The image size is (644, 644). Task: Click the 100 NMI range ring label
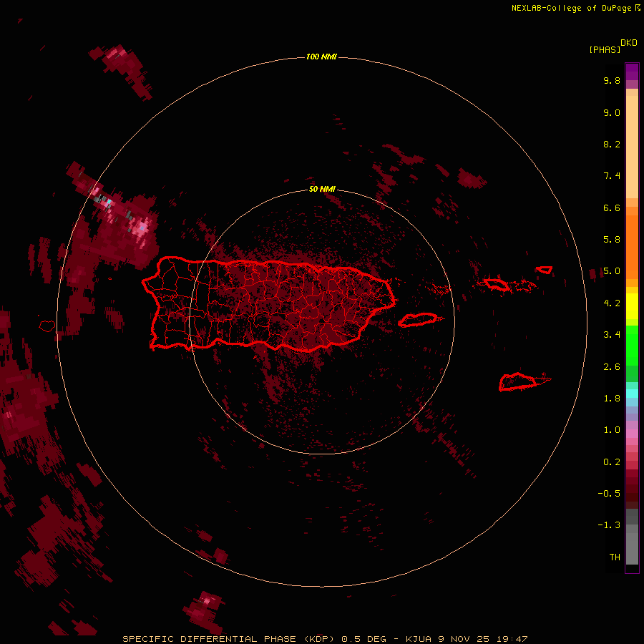pos(321,57)
